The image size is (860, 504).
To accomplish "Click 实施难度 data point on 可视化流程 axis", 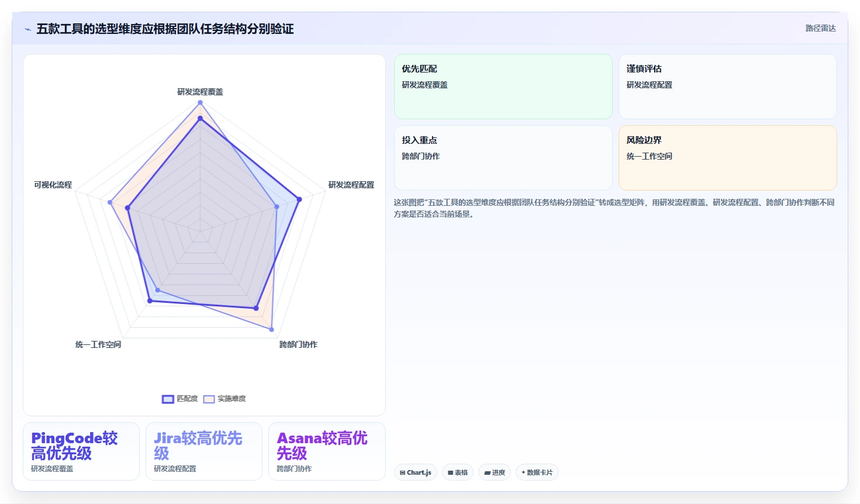I will point(110,202).
